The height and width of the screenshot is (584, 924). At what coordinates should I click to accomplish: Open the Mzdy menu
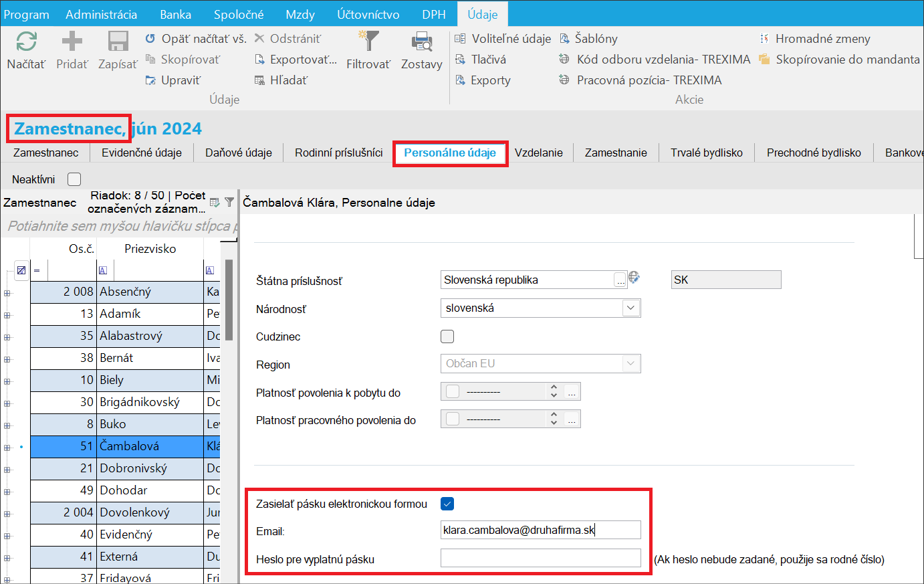pos(300,14)
